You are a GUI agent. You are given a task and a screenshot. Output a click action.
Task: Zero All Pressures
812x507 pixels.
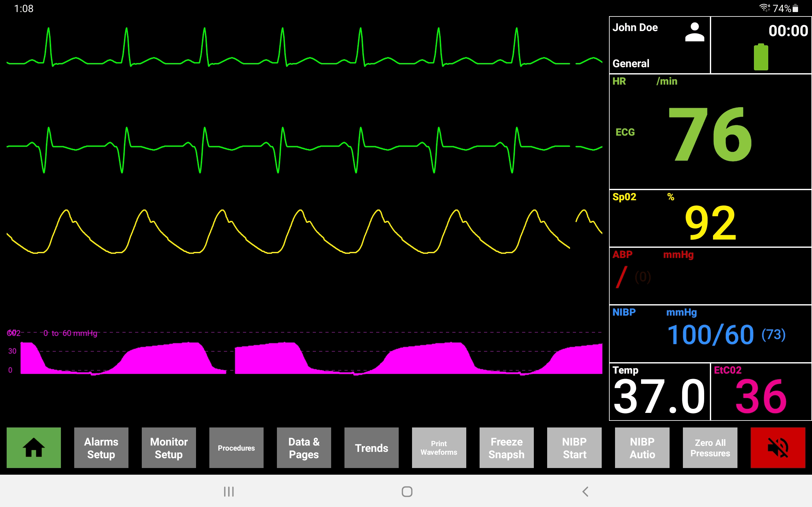coord(710,448)
